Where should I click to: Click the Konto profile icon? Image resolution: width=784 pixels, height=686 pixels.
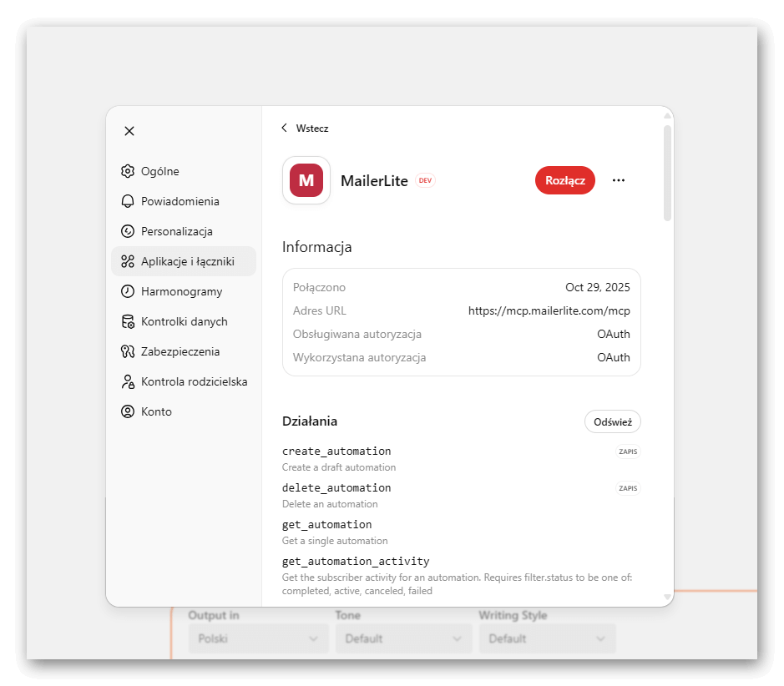click(x=128, y=411)
